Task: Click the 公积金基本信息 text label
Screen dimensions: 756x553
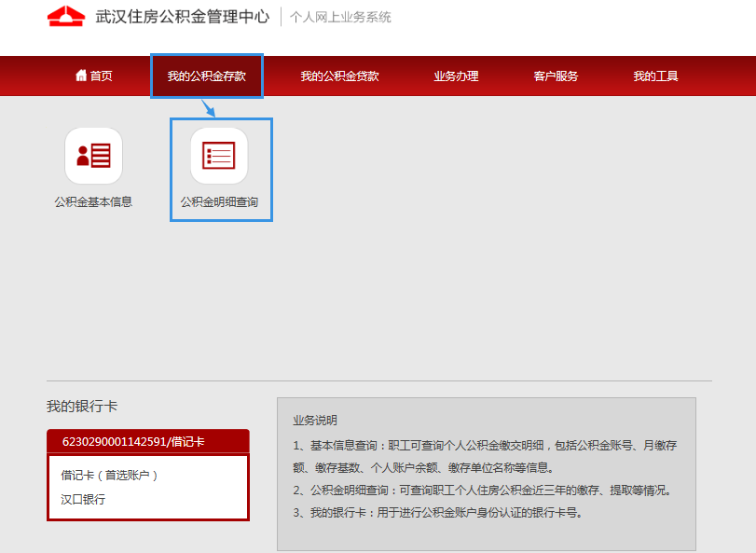Action: coord(93,201)
